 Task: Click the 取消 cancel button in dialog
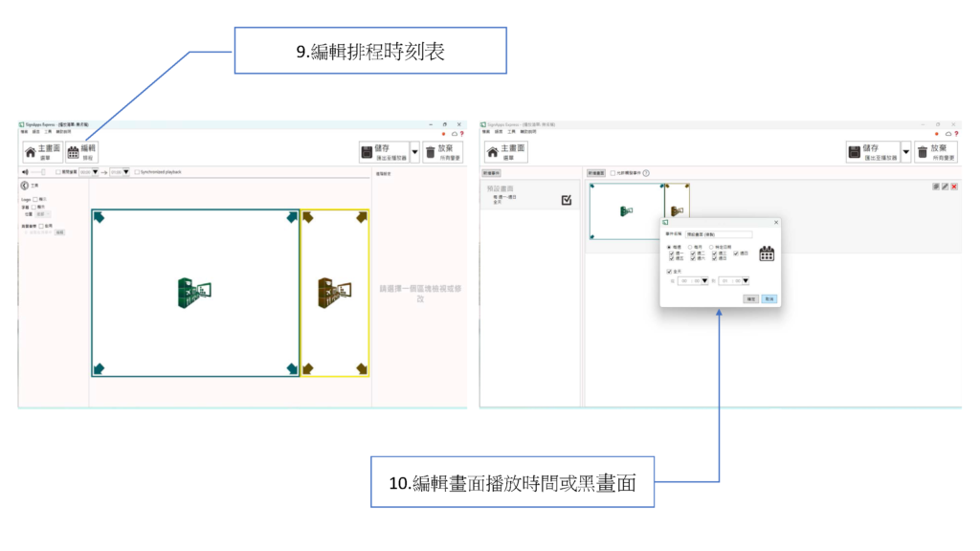point(768,298)
